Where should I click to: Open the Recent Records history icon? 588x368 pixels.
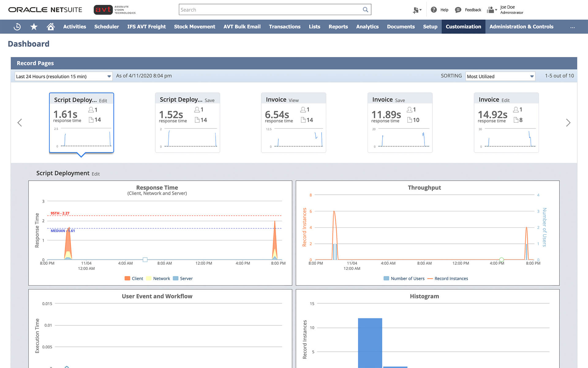pos(17,27)
